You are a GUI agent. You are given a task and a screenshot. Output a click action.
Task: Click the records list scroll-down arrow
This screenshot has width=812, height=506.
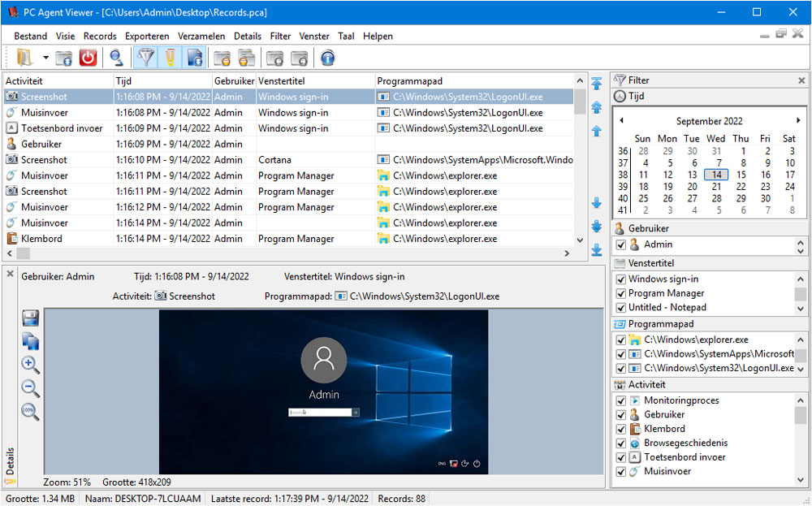click(x=580, y=240)
